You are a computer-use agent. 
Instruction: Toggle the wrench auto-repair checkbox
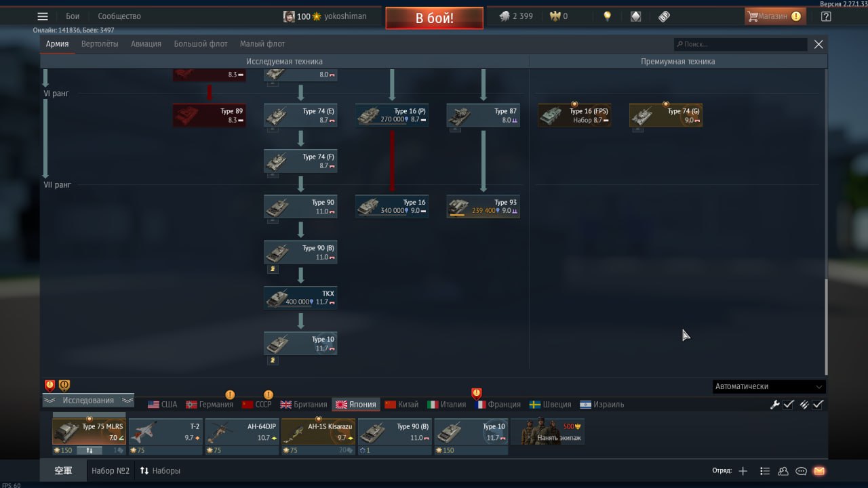click(789, 405)
